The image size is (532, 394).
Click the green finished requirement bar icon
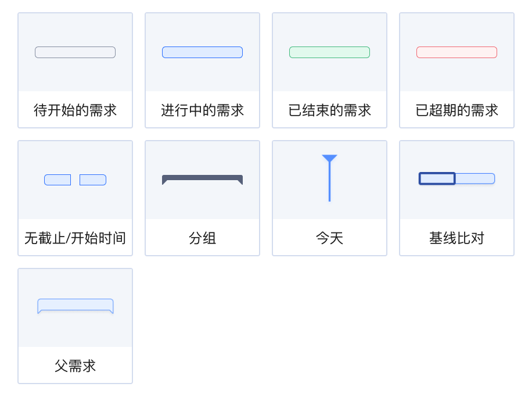(329, 52)
